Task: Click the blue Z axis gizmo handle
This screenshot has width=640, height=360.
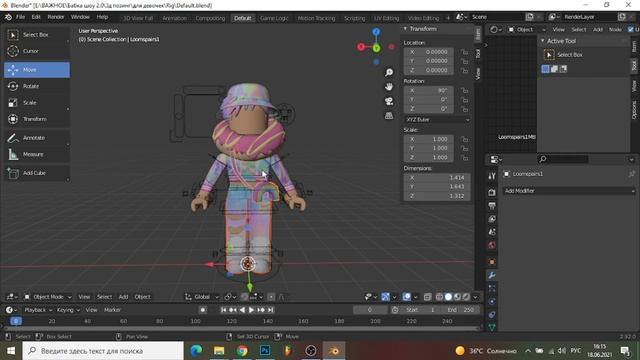Action: coord(376,31)
